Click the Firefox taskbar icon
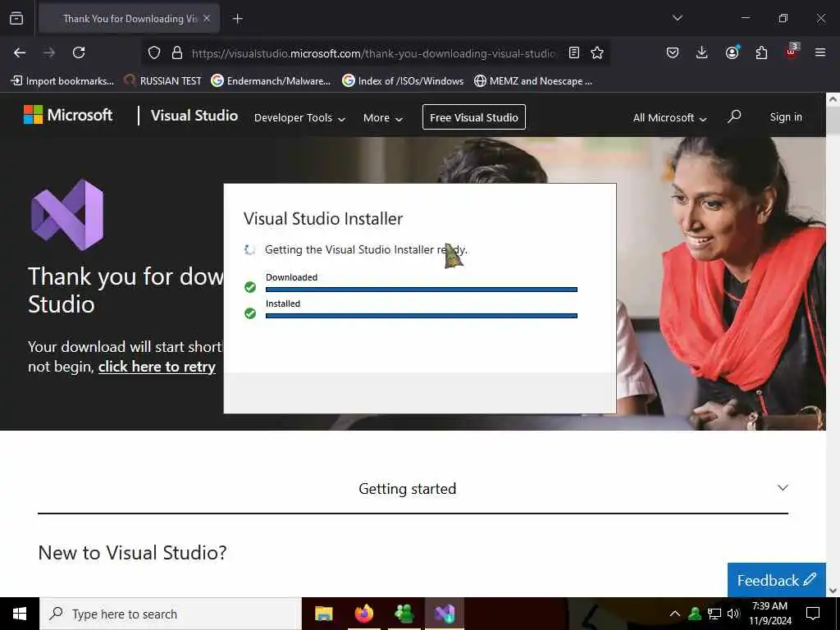This screenshot has width=840, height=630. coord(363,614)
